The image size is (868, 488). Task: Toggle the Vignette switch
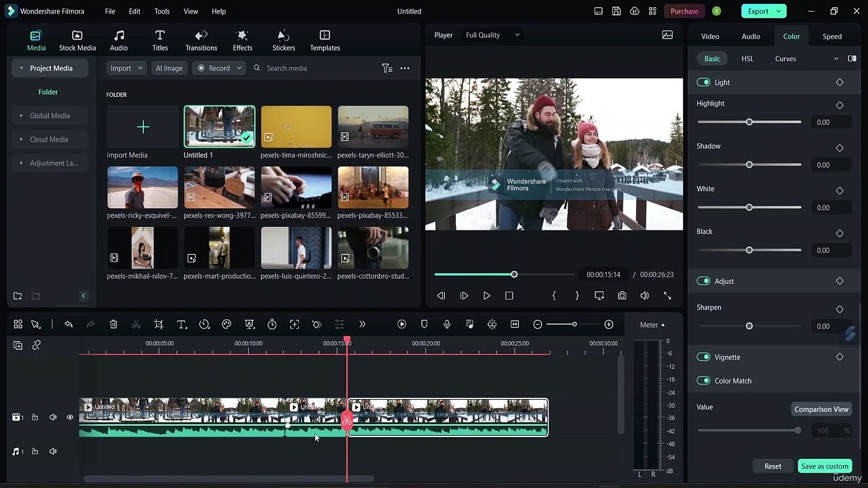[x=703, y=357]
